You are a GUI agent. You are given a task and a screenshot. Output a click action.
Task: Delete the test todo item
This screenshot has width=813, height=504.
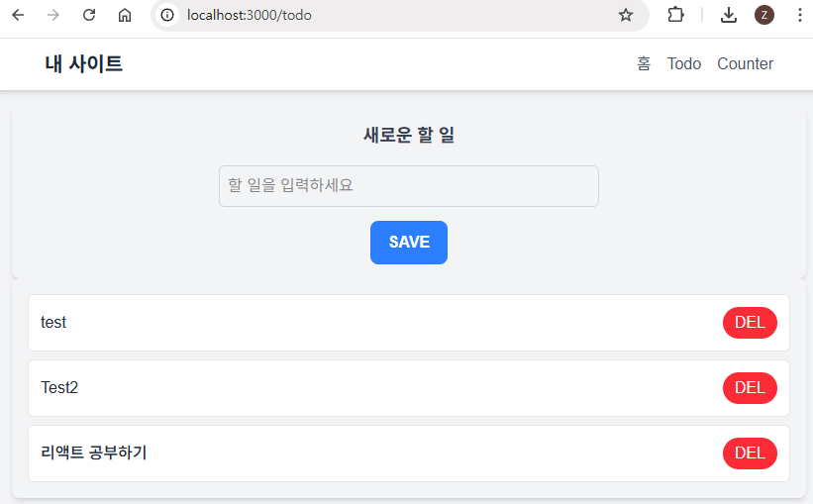tap(750, 323)
